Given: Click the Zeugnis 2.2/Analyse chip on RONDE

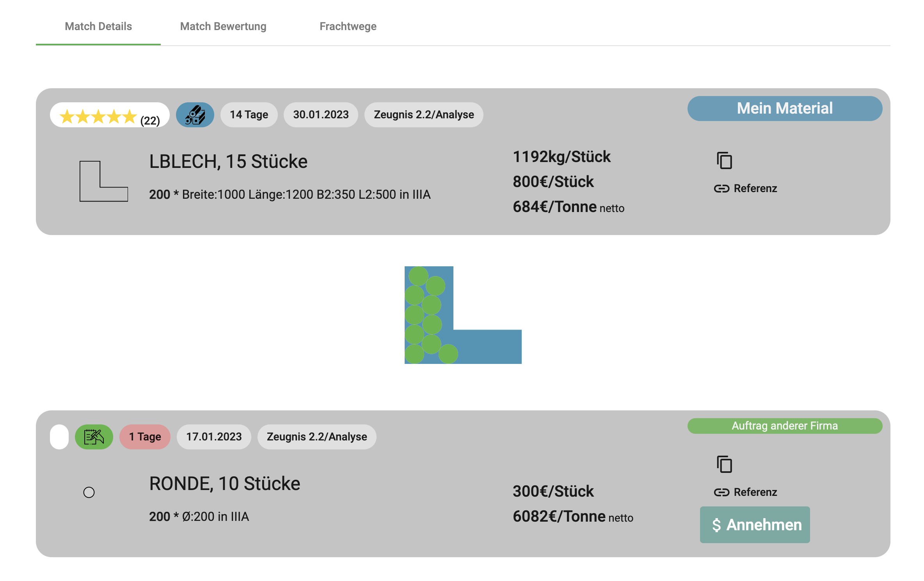Looking at the screenshot, I should tap(316, 437).
